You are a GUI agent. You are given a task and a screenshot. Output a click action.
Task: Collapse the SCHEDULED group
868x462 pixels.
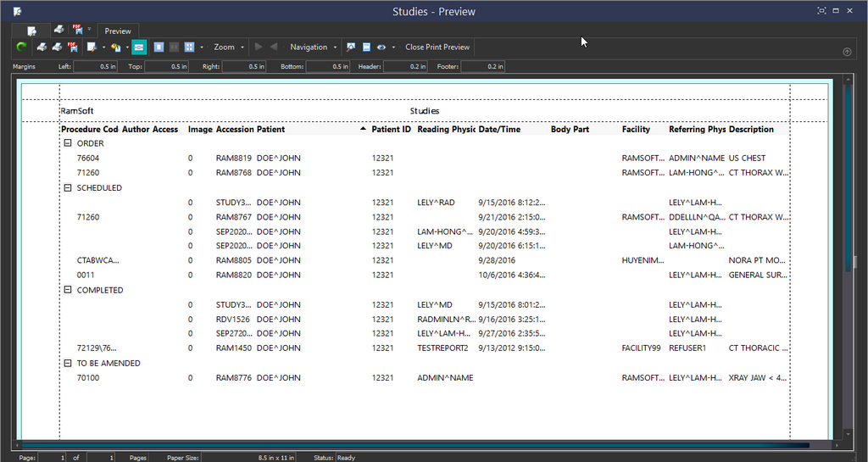pyautogui.click(x=68, y=188)
